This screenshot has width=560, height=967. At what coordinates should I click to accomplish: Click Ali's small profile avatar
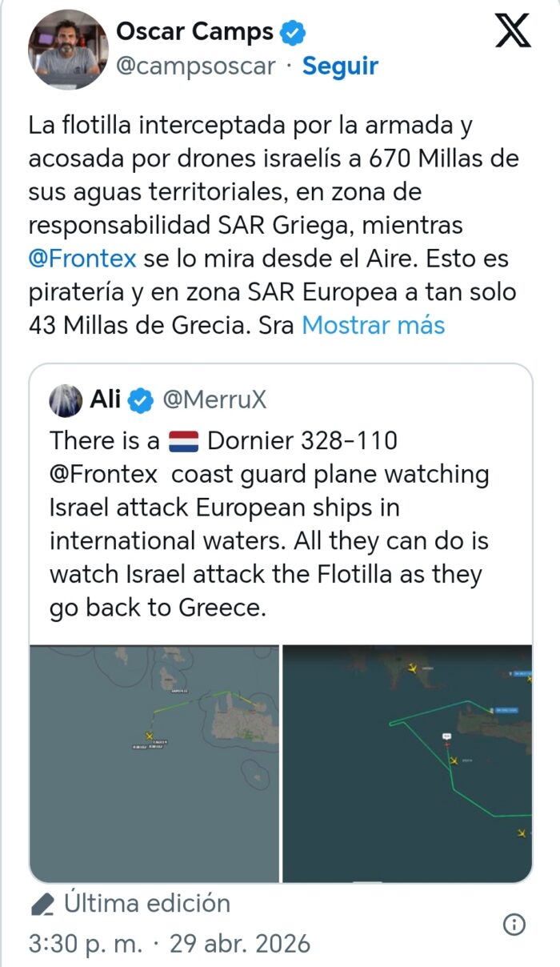coord(66,400)
